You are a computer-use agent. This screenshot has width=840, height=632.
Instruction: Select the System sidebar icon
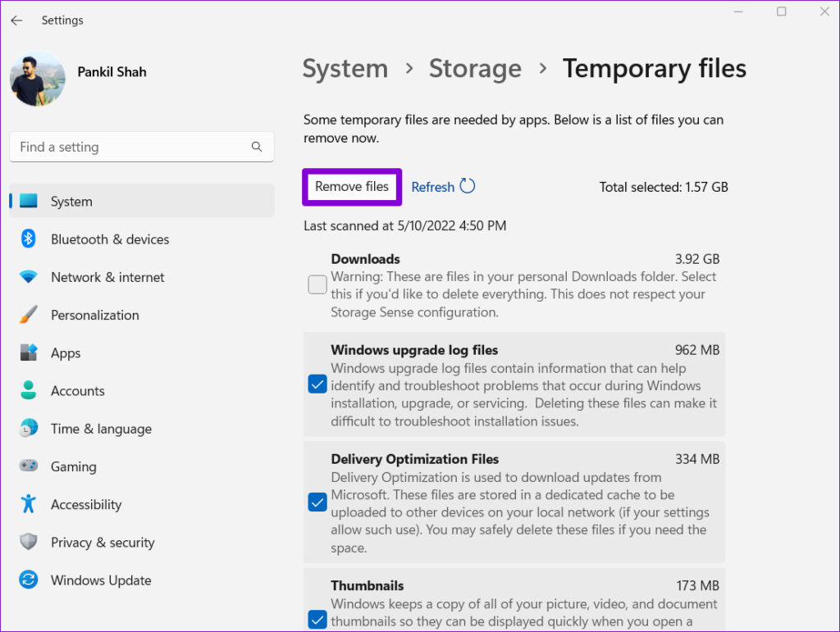28,201
